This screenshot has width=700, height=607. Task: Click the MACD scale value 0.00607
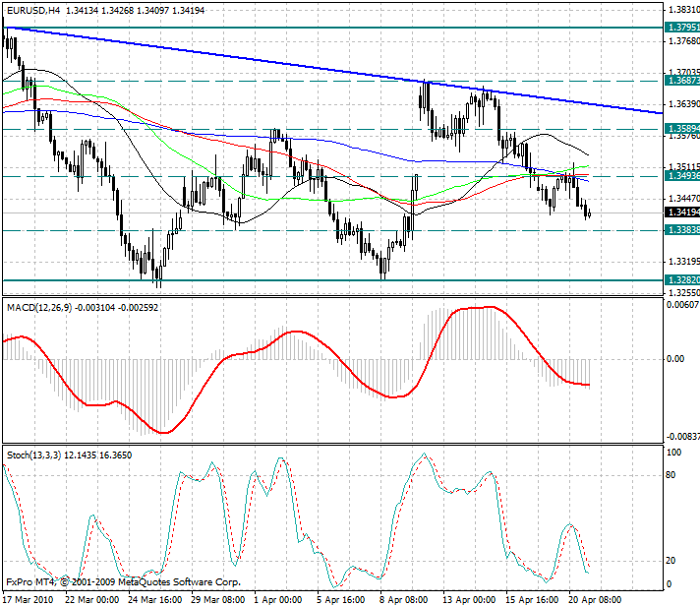tap(683, 305)
